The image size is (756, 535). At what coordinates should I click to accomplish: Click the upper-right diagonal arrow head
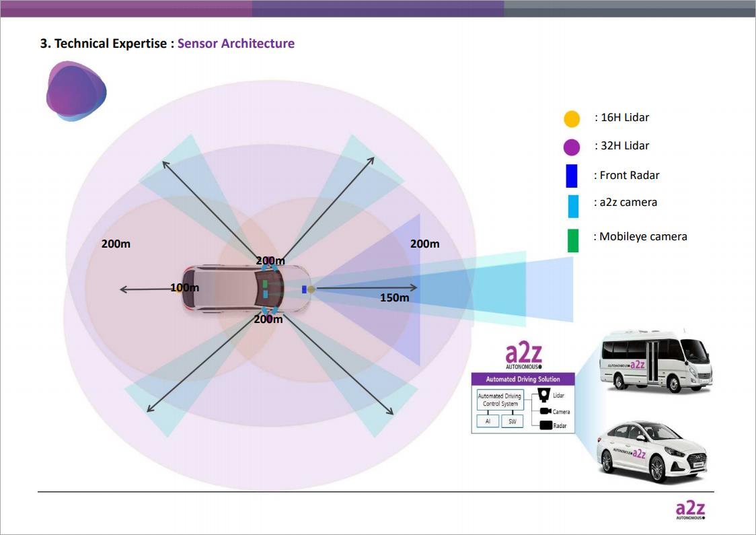371,160
